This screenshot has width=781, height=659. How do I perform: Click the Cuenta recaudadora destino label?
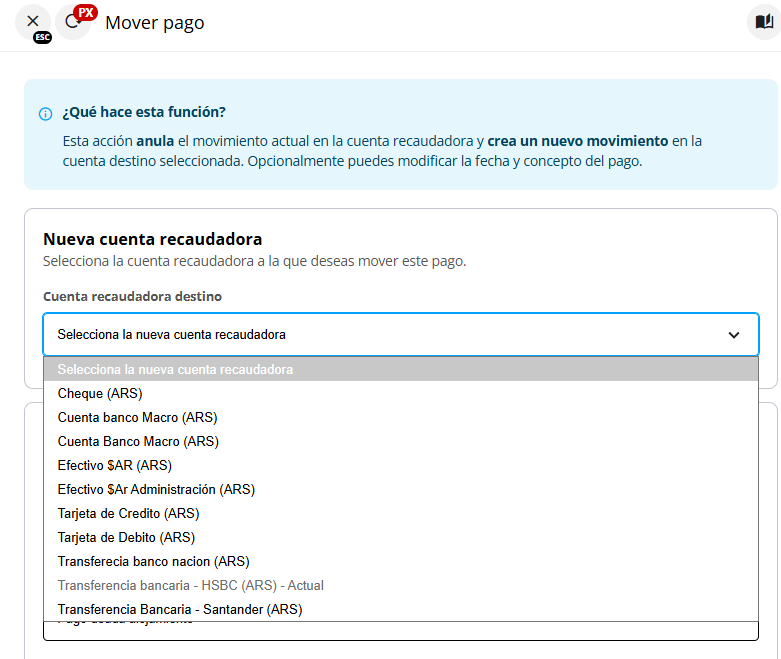tap(132, 296)
